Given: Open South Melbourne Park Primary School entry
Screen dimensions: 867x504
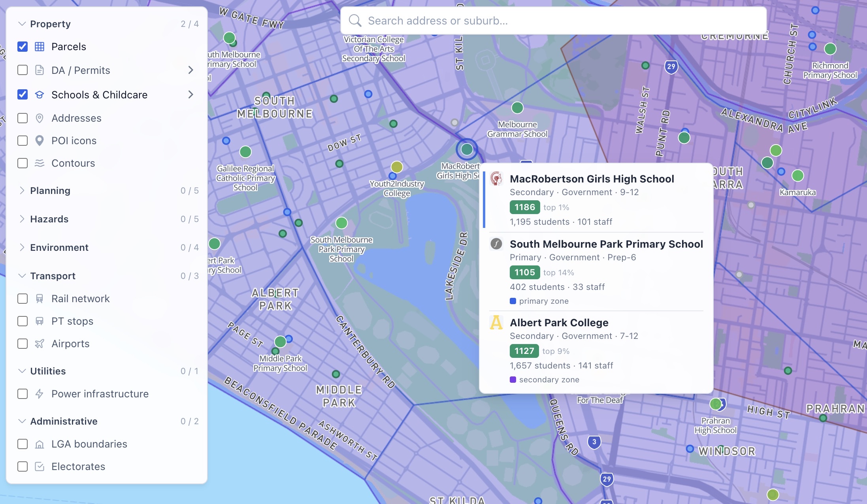Looking at the screenshot, I should click(596, 272).
